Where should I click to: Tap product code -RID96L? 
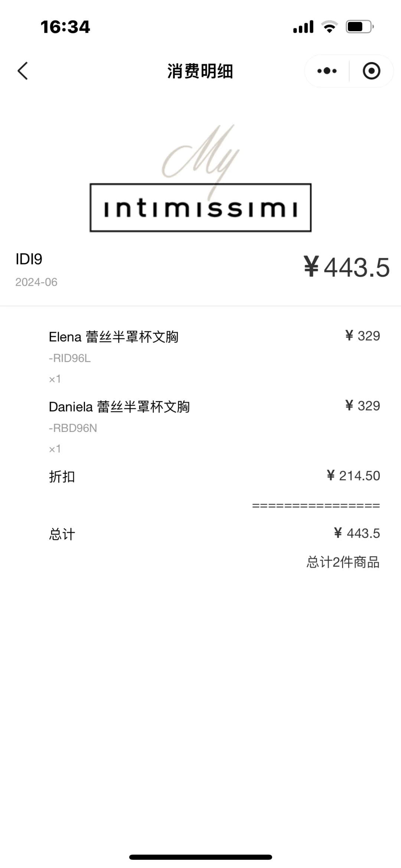(70, 358)
